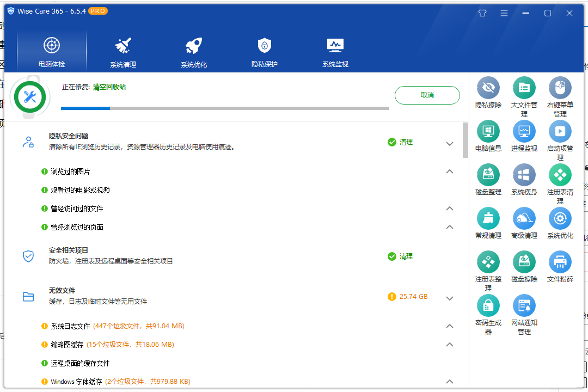This screenshot has width=588, height=392.
Task: Switch to the 系统清理 system cleaner tab
Action: [123, 52]
